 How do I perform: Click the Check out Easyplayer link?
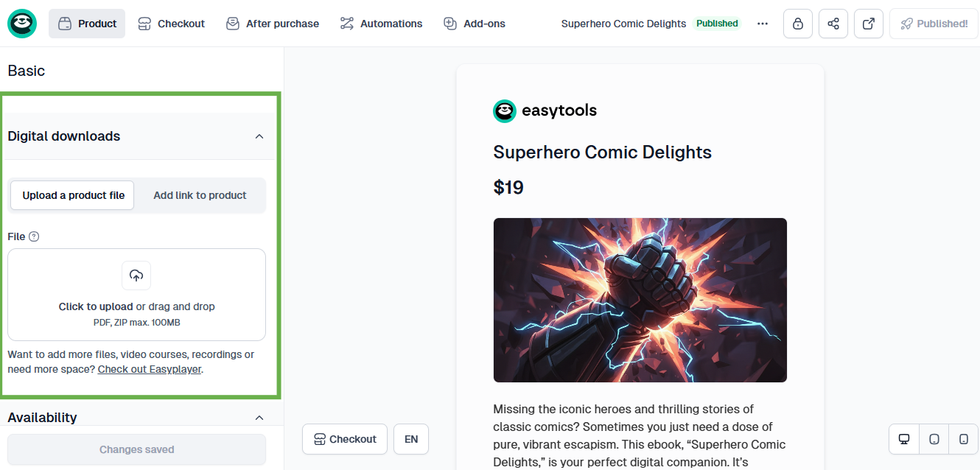coord(150,369)
